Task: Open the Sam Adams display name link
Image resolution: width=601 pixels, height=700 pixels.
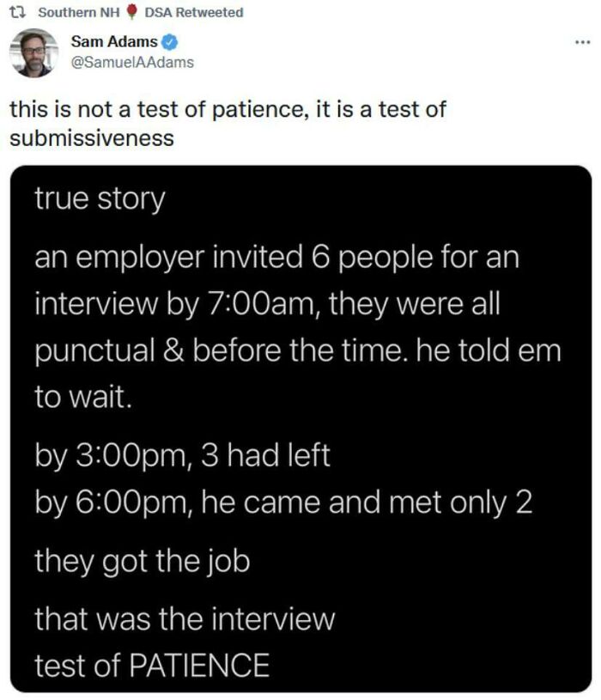Action: pyautogui.click(x=115, y=41)
